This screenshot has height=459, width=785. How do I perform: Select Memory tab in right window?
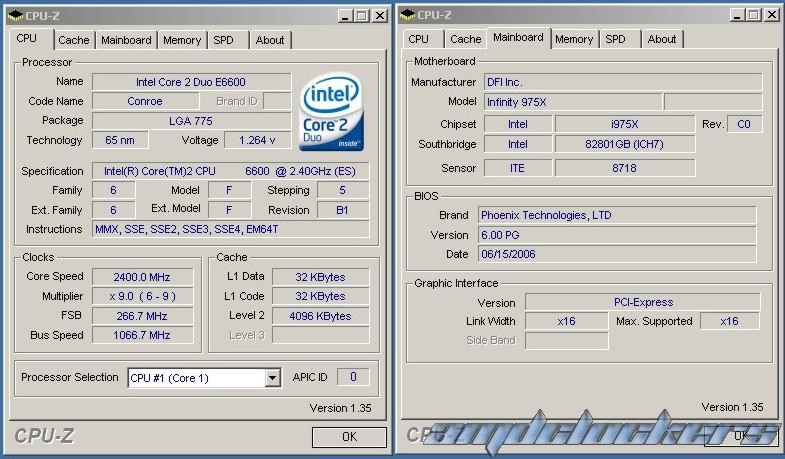click(x=574, y=39)
